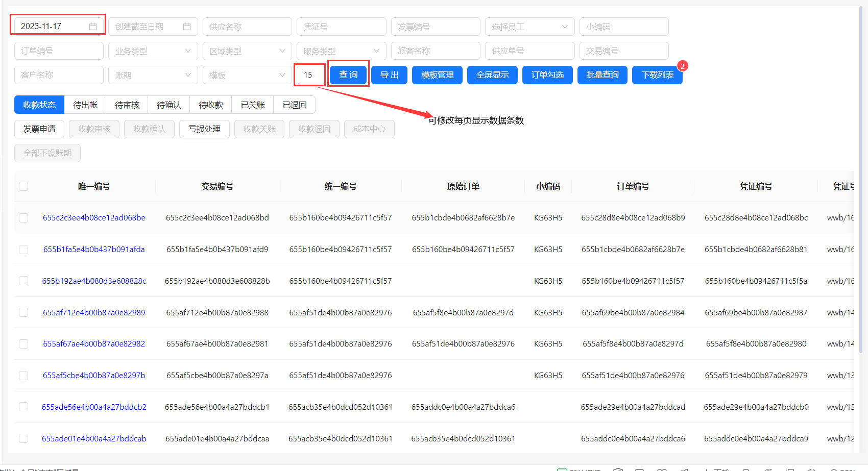Click the 成本中心 button
Viewport: 868px width, 471px height.
[369, 129]
